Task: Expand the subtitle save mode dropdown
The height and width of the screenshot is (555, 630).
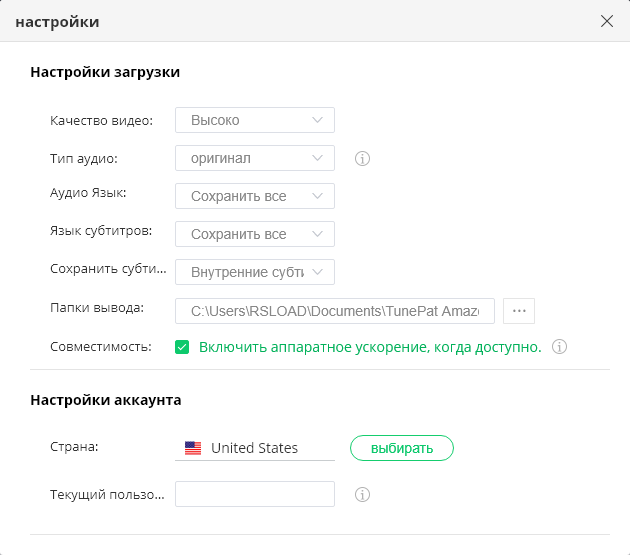Action: click(255, 272)
